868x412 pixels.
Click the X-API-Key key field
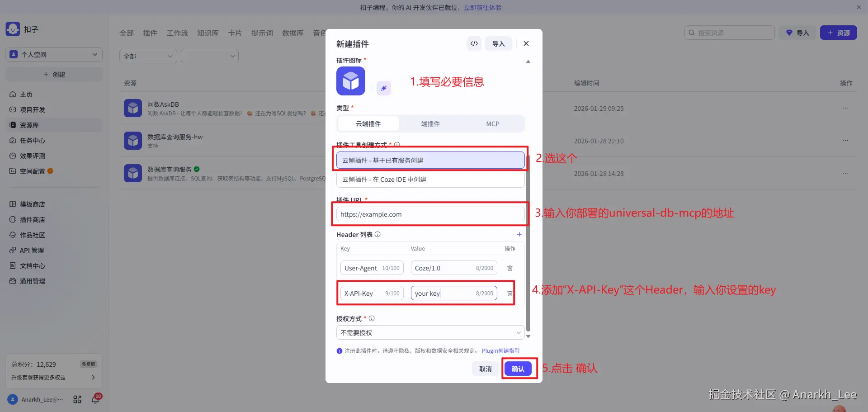372,294
